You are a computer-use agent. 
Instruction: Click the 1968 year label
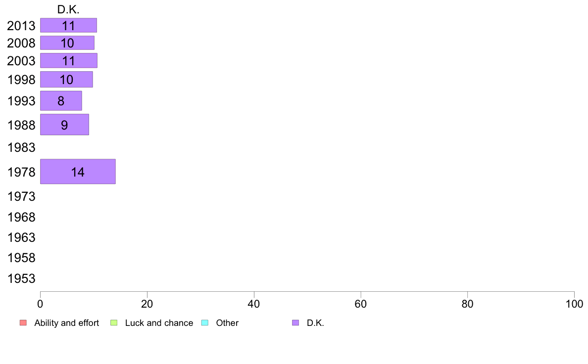[21, 217]
